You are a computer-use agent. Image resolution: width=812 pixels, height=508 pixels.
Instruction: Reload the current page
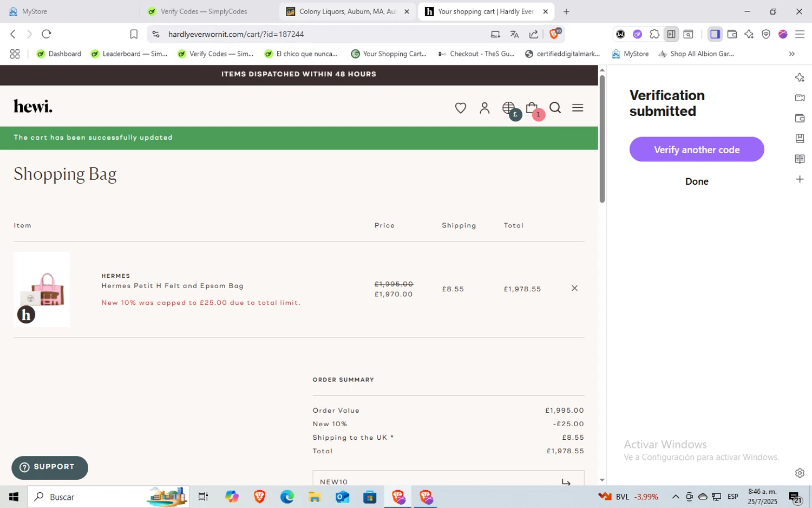click(47, 34)
